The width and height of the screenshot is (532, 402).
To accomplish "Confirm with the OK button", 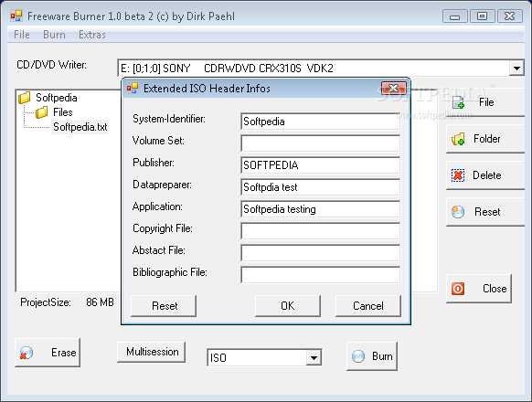I will [x=288, y=306].
